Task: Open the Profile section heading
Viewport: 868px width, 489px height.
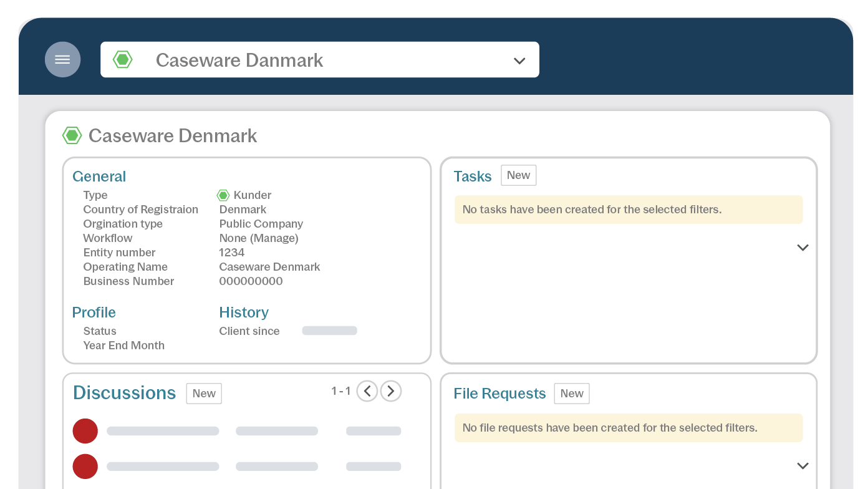Action: tap(94, 312)
